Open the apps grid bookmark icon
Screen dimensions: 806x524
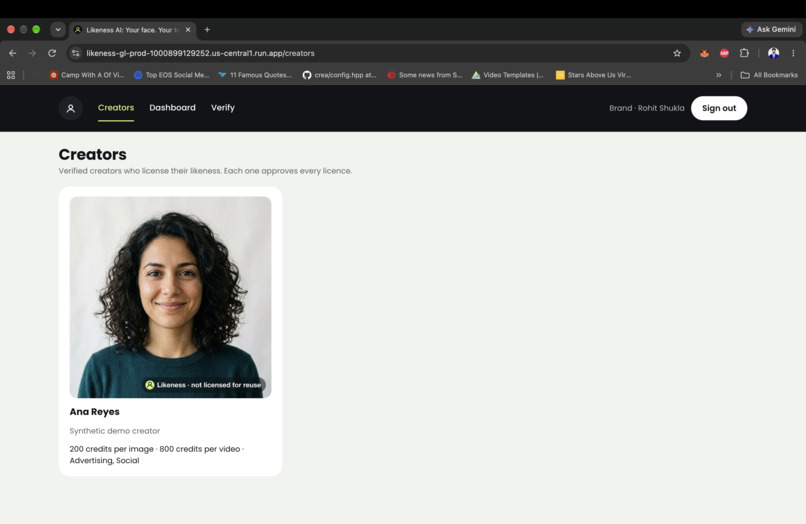(x=11, y=75)
